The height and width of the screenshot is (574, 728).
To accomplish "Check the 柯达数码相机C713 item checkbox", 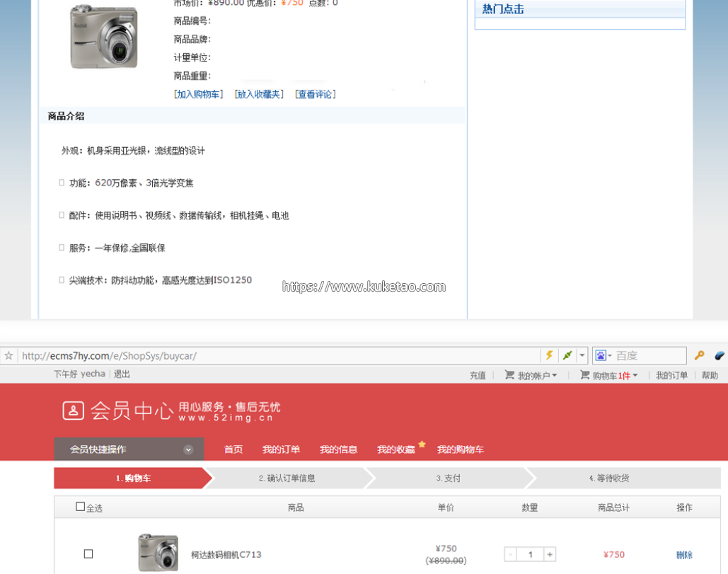I will [88, 553].
